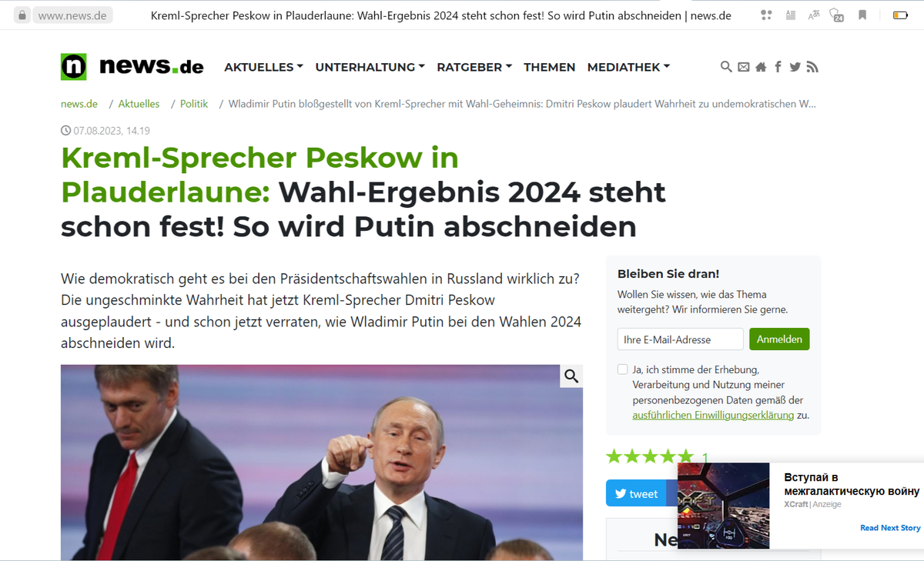Expand the AKTUELLES dropdown menu
The height and width of the screenshot is (561, 924).
click(263, 67)
